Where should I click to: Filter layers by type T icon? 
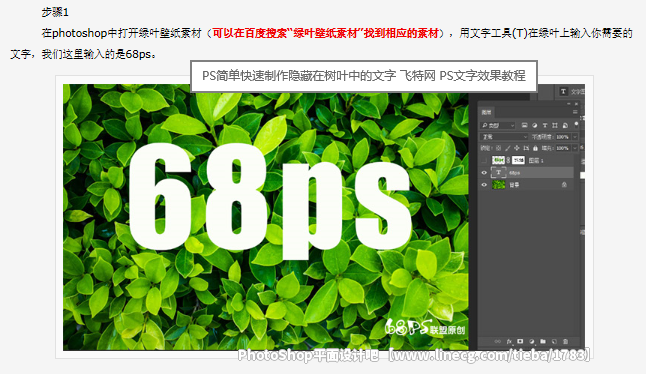[x=545, y=125]
